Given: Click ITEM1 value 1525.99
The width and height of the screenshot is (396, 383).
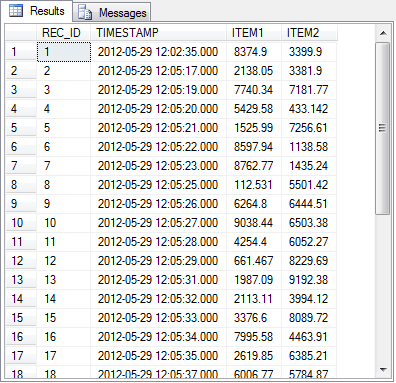Looking at the screenshot, I should [253, 128].
